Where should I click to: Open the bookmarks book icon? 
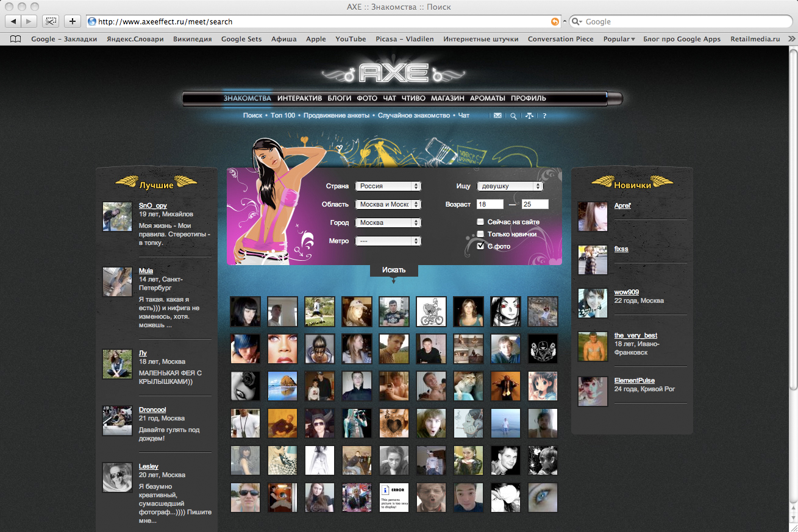point(15,39)
